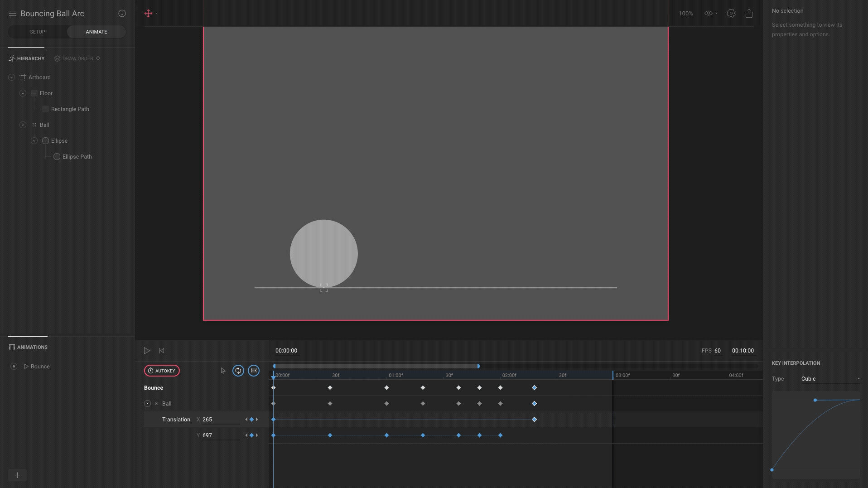
Task: Collapse the Floor tree node
Action: click(x=23, y=93)
